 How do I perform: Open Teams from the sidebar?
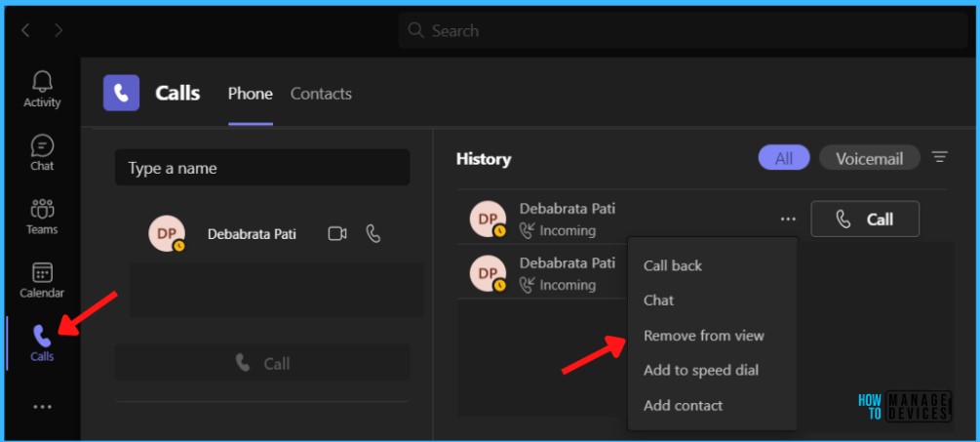click(42, 217)
